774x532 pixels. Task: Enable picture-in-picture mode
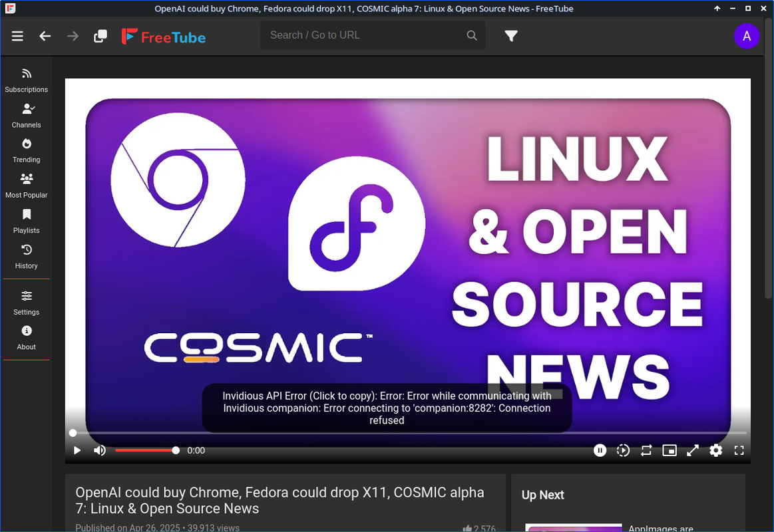[670, 450]
